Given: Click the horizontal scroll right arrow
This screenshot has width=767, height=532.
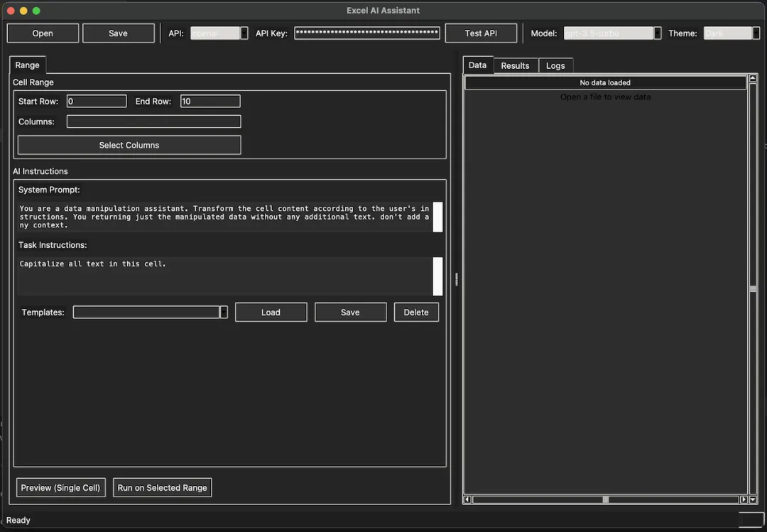Looking at the screenshot, I should tap(744, 500).
